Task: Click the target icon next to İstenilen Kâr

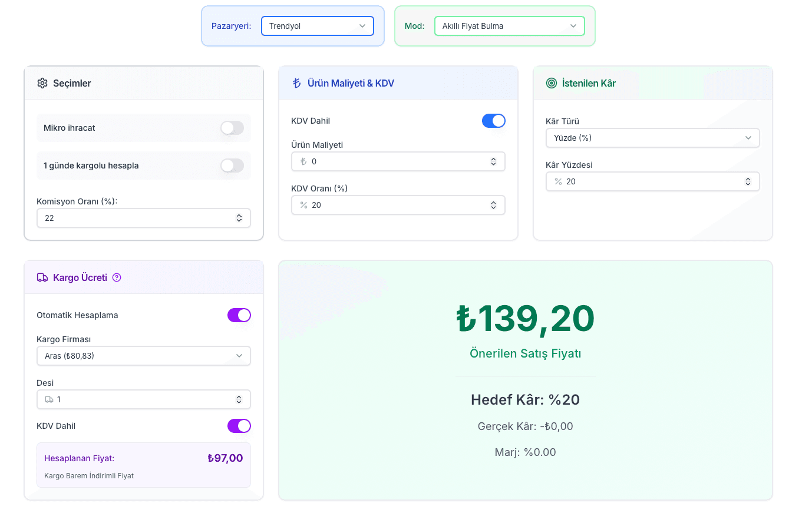Action: click(x=552, y=83)
